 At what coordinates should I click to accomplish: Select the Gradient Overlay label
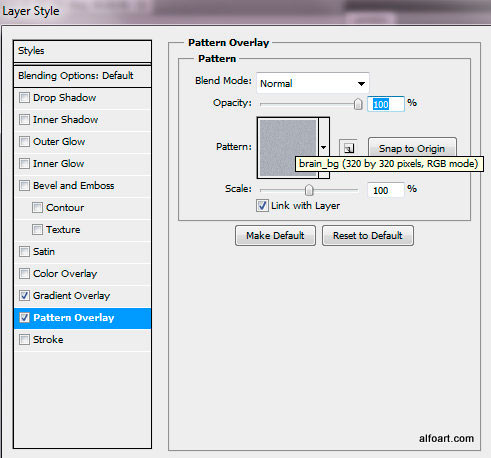[72, 296]
